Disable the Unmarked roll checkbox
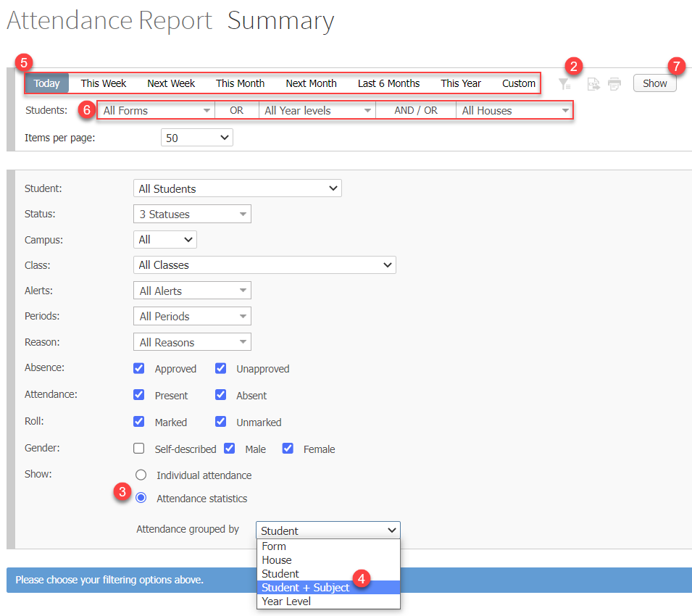Viewport: 692px width, 616px height. (x=220, y=422)
